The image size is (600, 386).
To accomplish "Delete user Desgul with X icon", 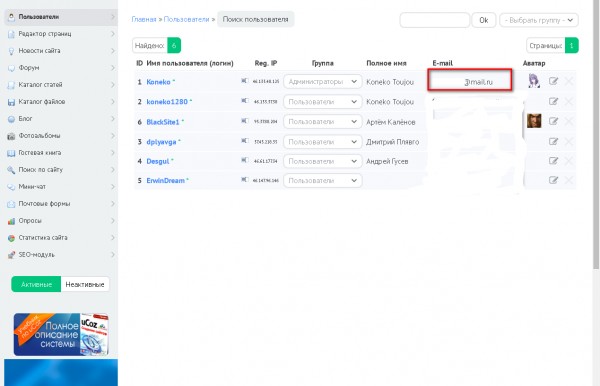I will pyautogui.click(x=569, y=161).
